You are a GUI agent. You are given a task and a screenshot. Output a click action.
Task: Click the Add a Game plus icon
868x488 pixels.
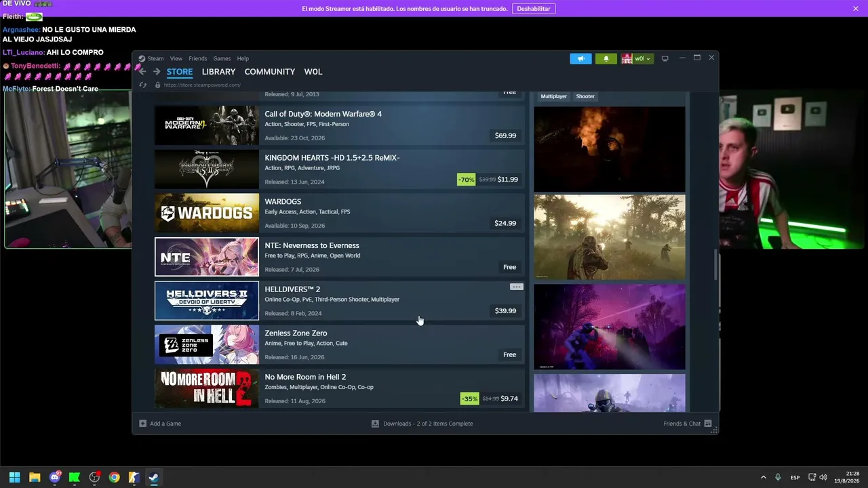142,424
